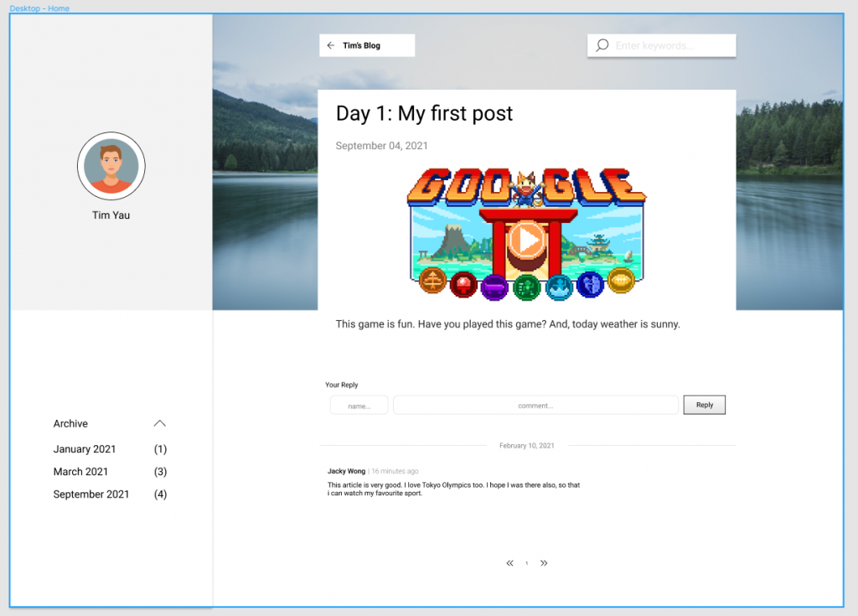This screenshot has height=616, width=858.
Task: Click the red table tennis badge
Action: (463, 285)
